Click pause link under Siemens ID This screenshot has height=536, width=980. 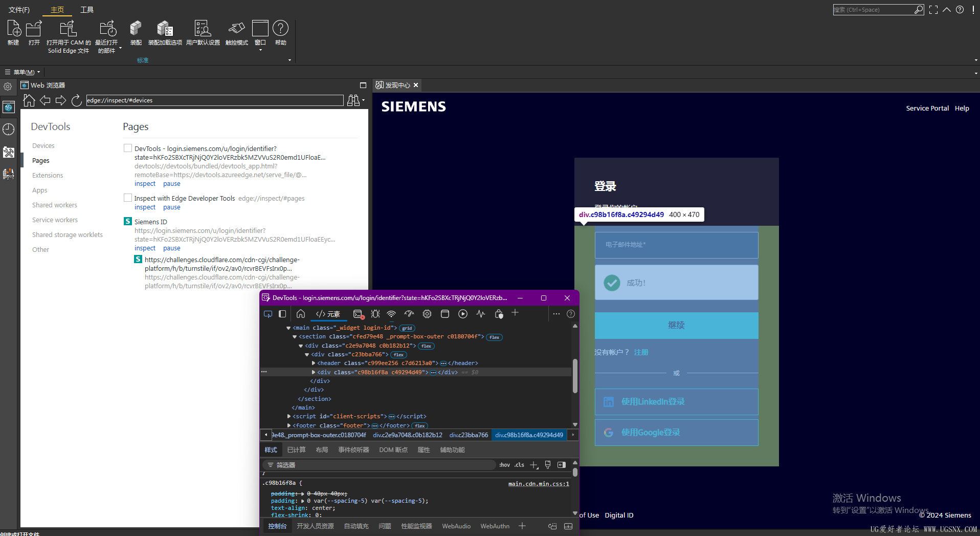[171, 248]
